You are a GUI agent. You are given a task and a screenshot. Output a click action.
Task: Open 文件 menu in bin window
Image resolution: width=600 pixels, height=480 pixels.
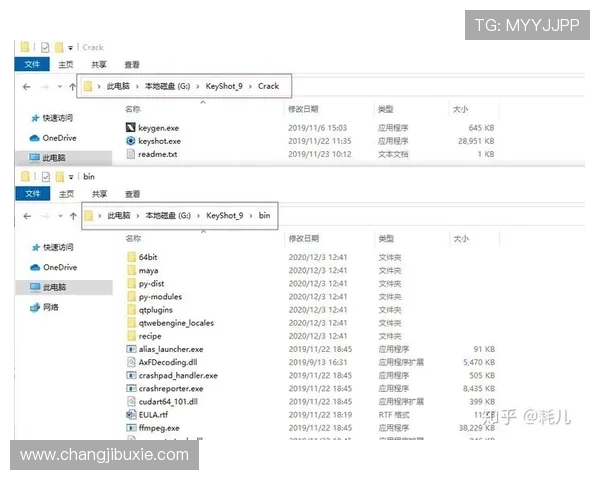[33, 194]
